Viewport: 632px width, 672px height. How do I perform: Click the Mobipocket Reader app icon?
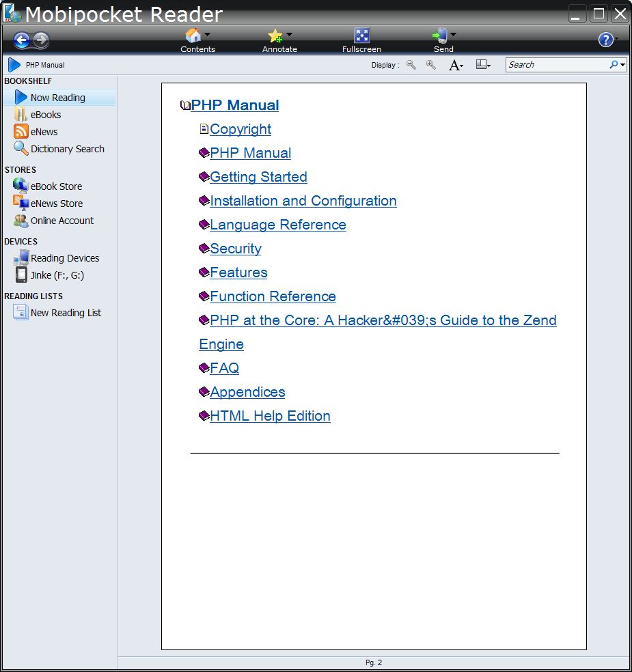tap(12, 14)
